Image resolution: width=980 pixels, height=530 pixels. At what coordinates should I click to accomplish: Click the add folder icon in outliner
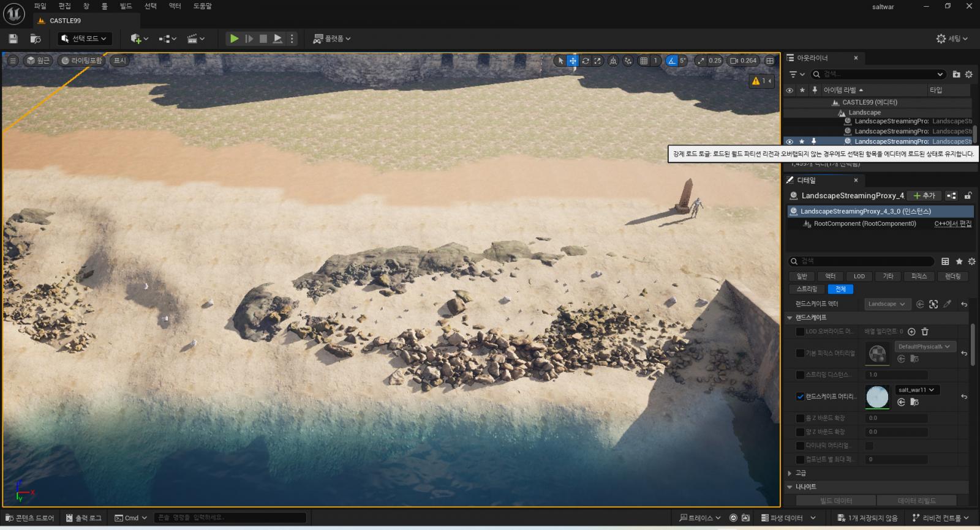coord(956,74)
